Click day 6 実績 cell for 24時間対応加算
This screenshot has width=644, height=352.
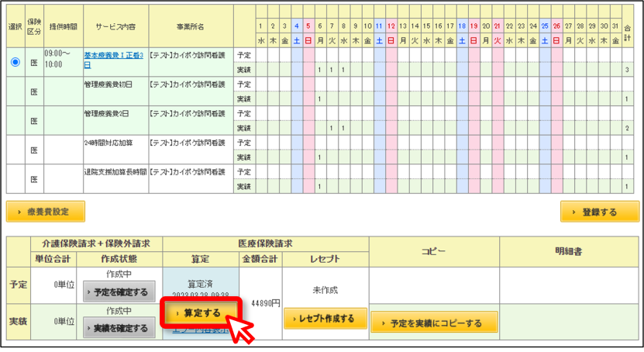[319, 157]
